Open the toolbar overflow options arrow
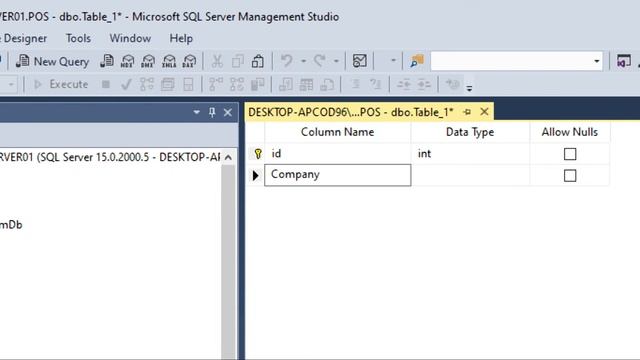The width and height of the screenshot is (640, 360). coord(469,88)
